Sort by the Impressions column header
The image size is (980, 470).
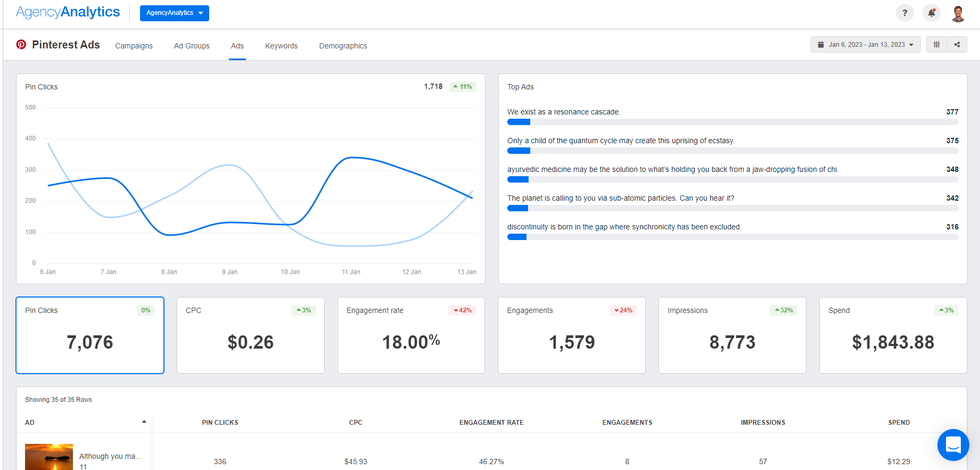tap(762, 423)
